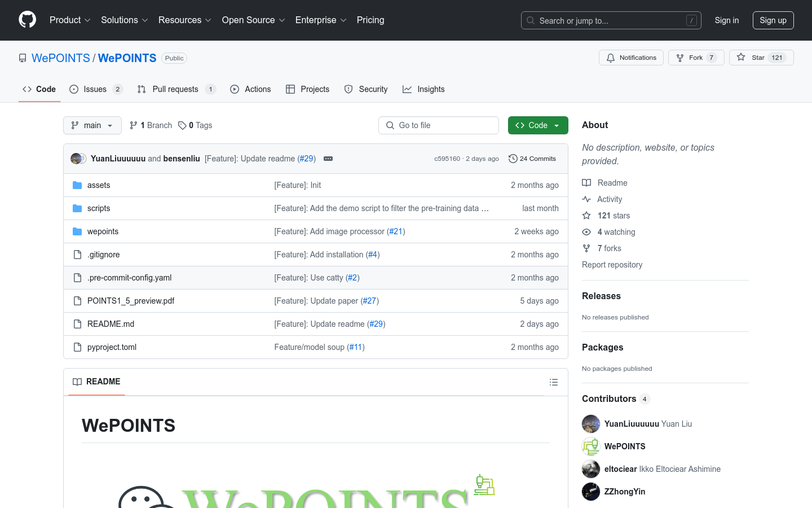Open the README.md file

111,324
